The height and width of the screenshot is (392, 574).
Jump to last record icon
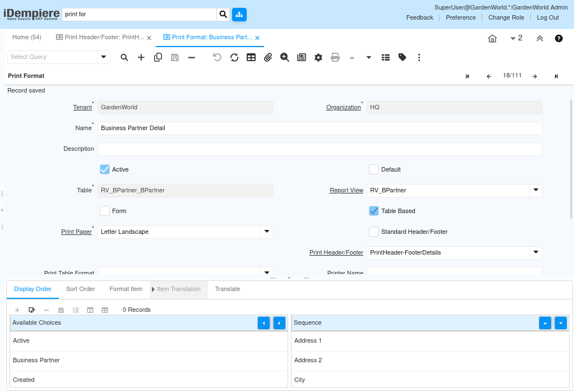pos(556,76)
